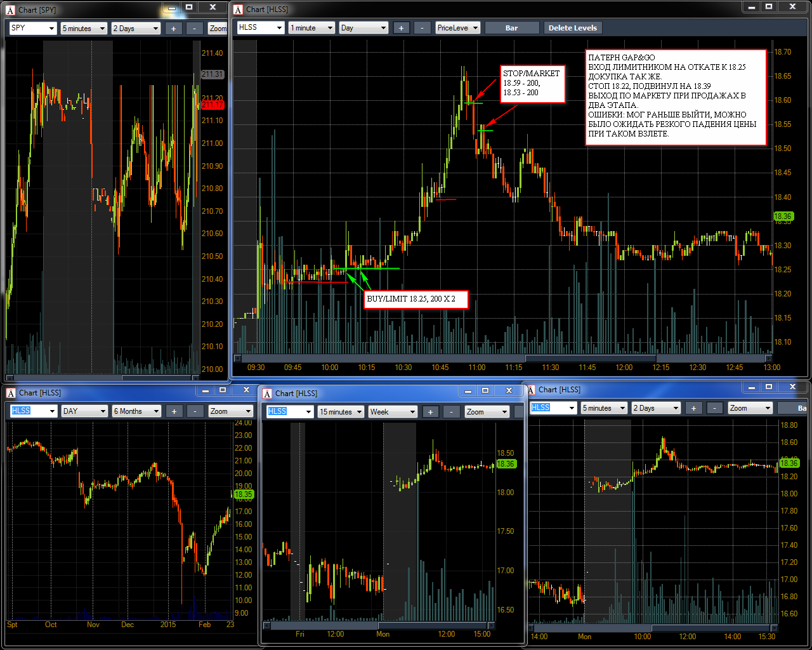The height and width of the screenshot is (650, 812).
Task: Click the minus button in the main HLSS chart toolbar
Action: (422, 27)
